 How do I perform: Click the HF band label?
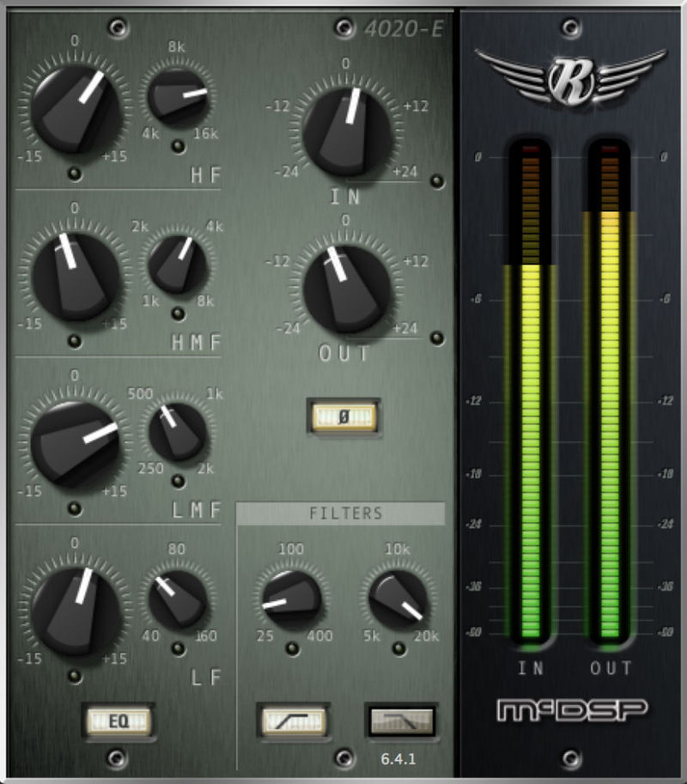(x=205, y=175)
